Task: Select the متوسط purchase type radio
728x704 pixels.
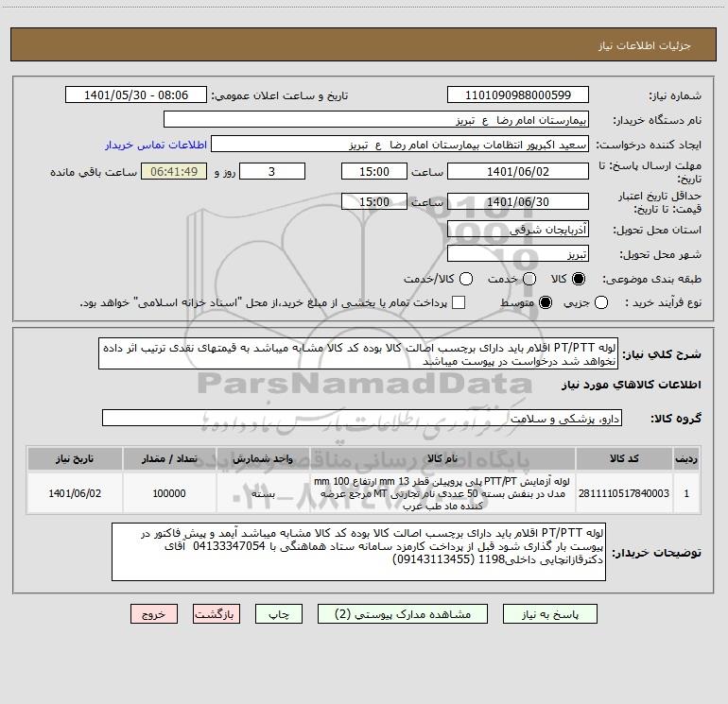Action: (546, 302)
